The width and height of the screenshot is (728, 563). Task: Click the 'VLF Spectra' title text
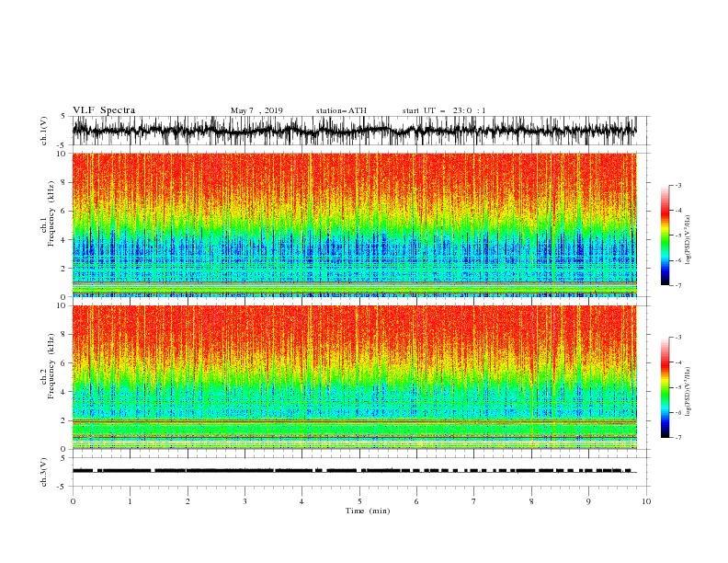point(104,110)
